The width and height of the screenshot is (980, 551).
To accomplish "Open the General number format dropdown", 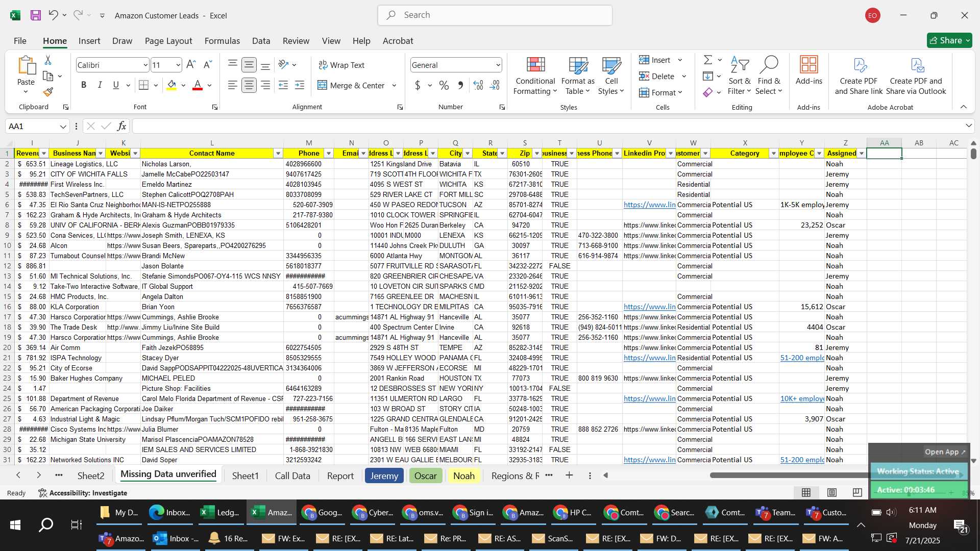I will click(498, 65).
